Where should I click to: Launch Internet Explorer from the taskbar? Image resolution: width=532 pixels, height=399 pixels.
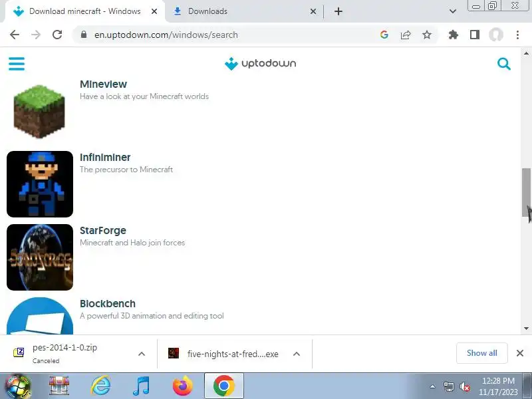coord(101,386)
